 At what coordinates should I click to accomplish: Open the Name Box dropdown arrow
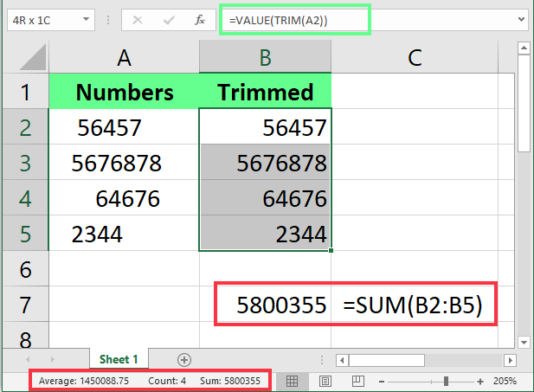pyautogui.click(x=87, y=19)
